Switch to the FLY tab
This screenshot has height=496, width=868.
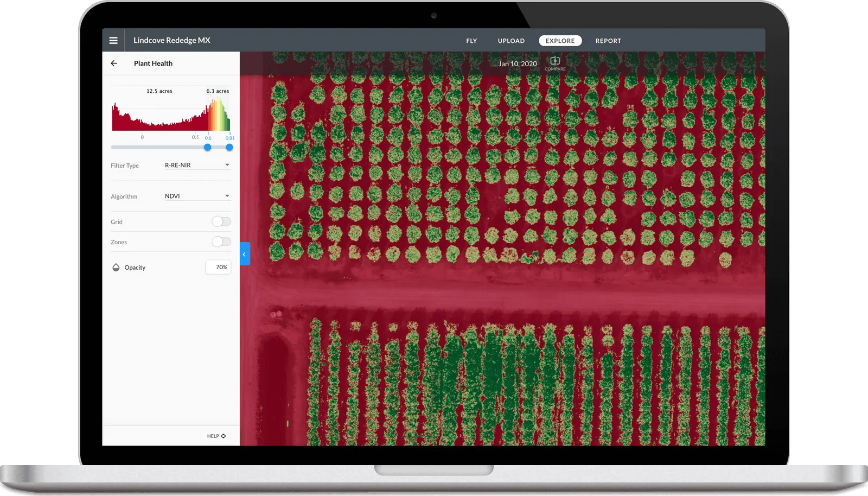[471, 41]
